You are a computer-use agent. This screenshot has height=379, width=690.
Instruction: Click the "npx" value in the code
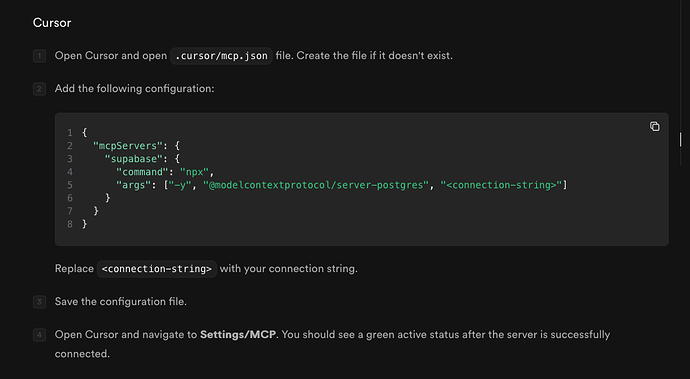coord(194,172)
